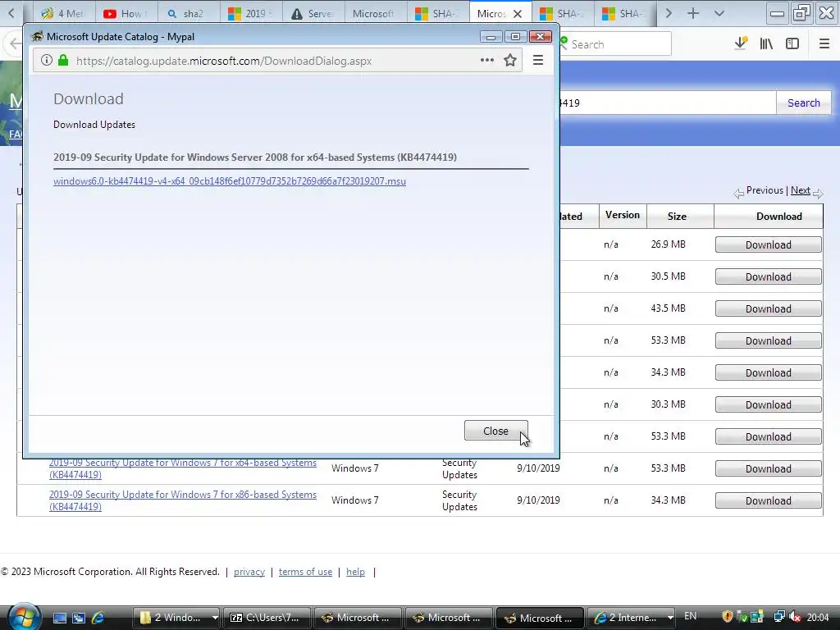Click Download for the 30.5 MB update
The image size is (840, 630).
click(768, 277)
